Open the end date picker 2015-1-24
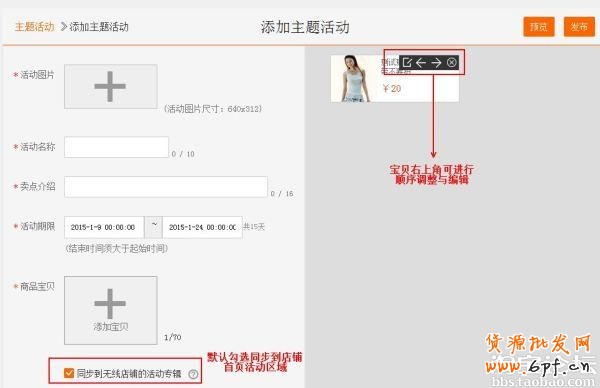Viewport: 600px width, 388px height. click(202, 227)
